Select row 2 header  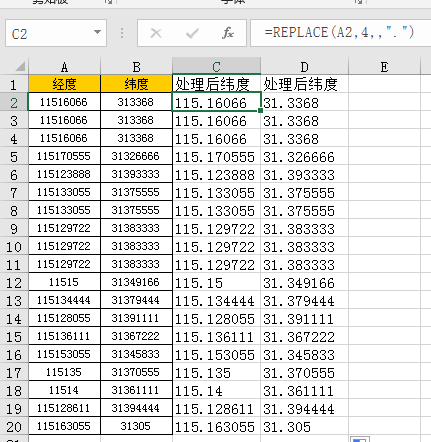click(x=14, y=102)
